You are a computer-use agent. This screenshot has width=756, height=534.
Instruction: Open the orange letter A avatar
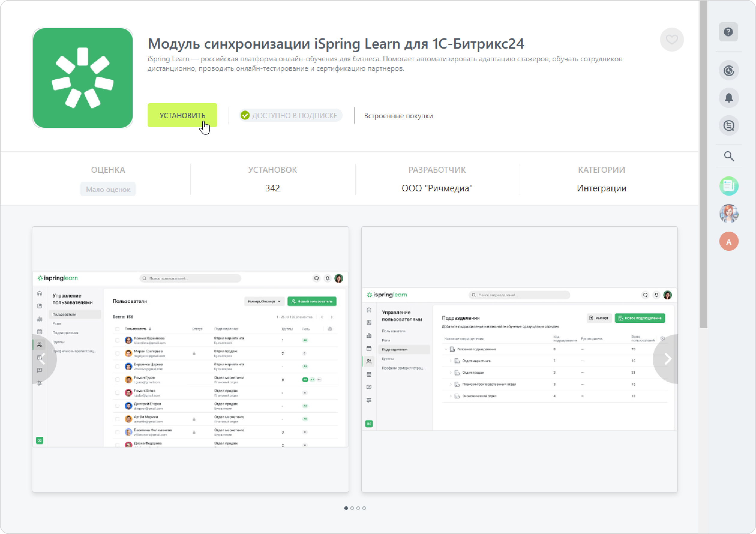click(729, 241)
